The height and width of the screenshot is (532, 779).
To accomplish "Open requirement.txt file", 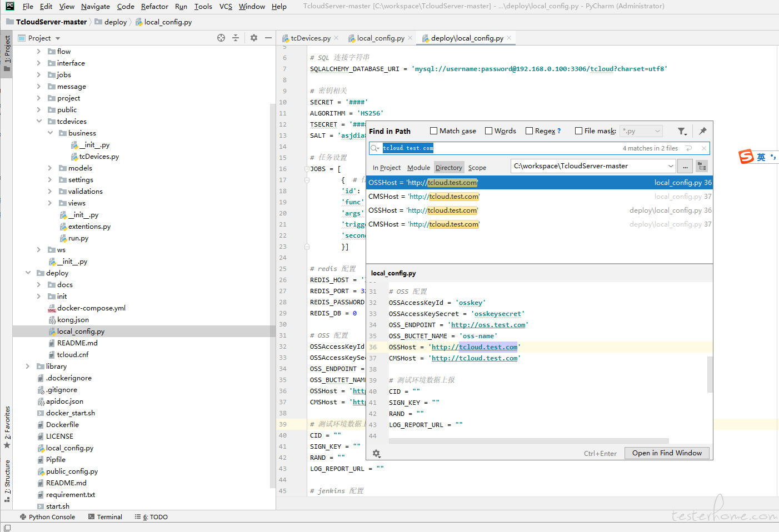I will click(x=71, y=494).
